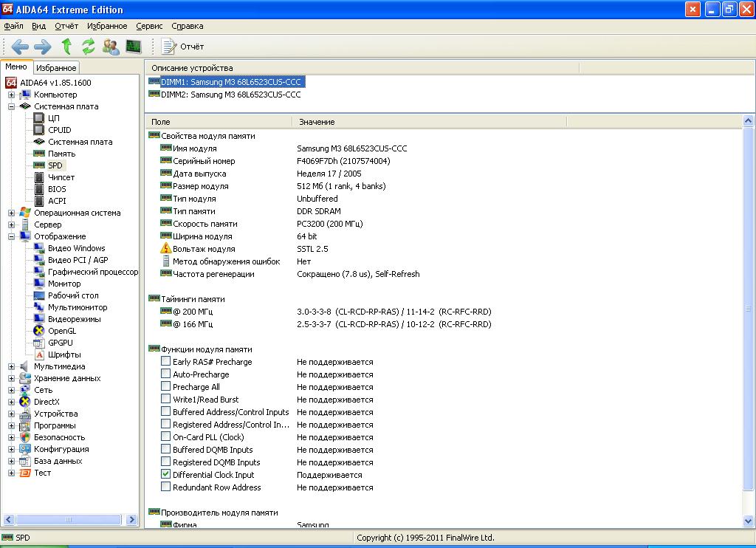
Task: Select ЦП in the tree
Action: click(x=53, y=118)
